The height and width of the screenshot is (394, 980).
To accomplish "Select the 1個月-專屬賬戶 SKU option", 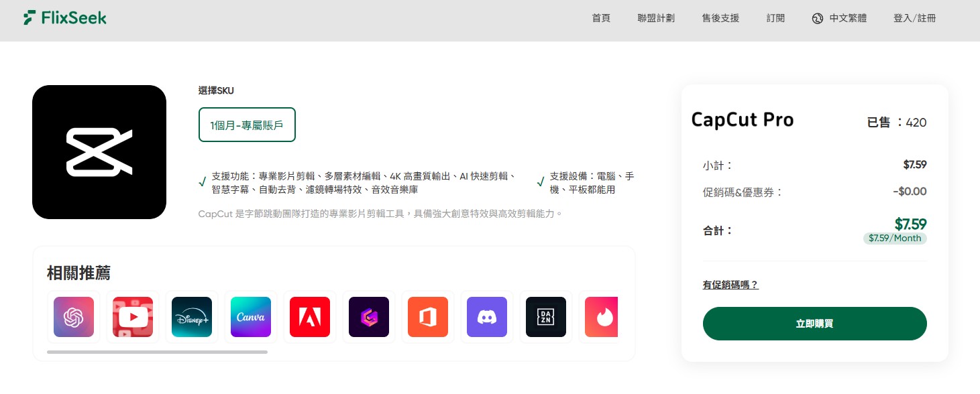I will 247,125.
